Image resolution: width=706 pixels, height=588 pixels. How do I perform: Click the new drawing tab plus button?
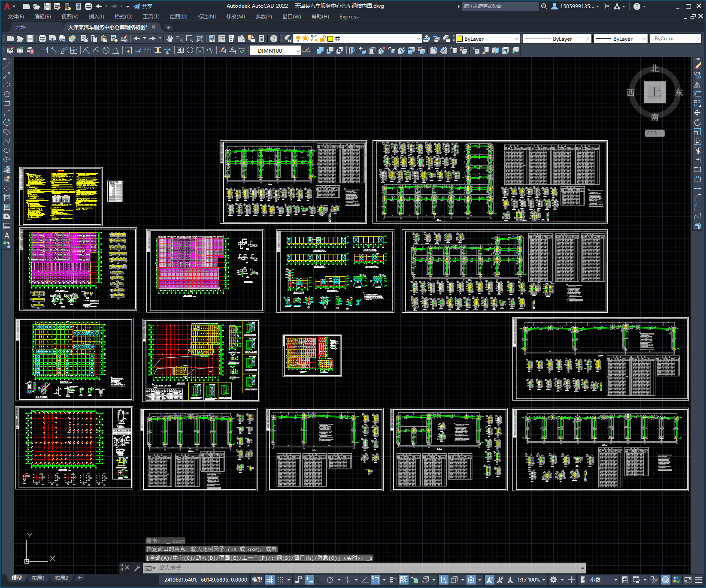168,27
